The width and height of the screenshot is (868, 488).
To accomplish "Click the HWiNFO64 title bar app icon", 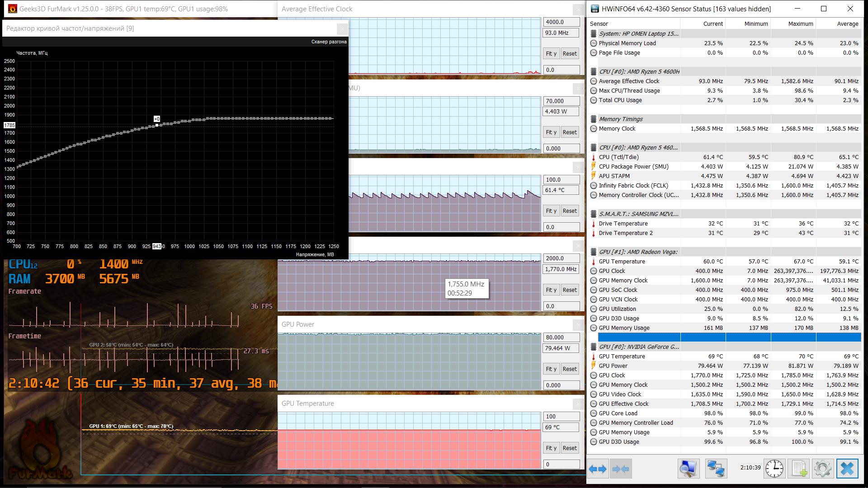I will (594, 9).
